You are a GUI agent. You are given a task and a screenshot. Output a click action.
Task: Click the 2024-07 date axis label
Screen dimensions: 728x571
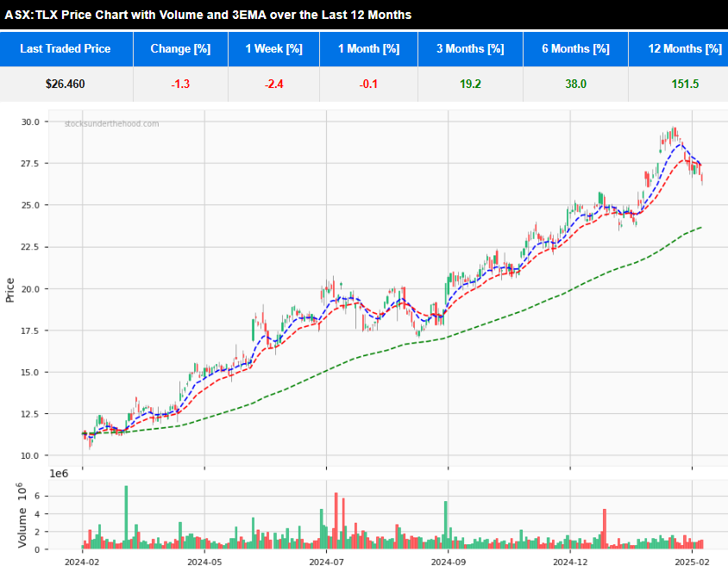326,562
